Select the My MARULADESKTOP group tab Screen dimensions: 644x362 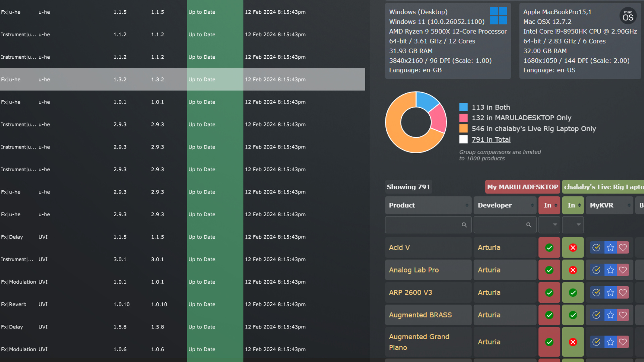pos(523,187)
